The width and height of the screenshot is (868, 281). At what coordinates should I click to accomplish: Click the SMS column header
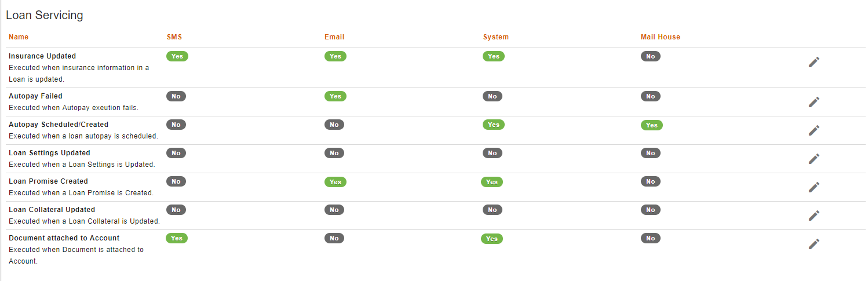[x=174, y=37]
